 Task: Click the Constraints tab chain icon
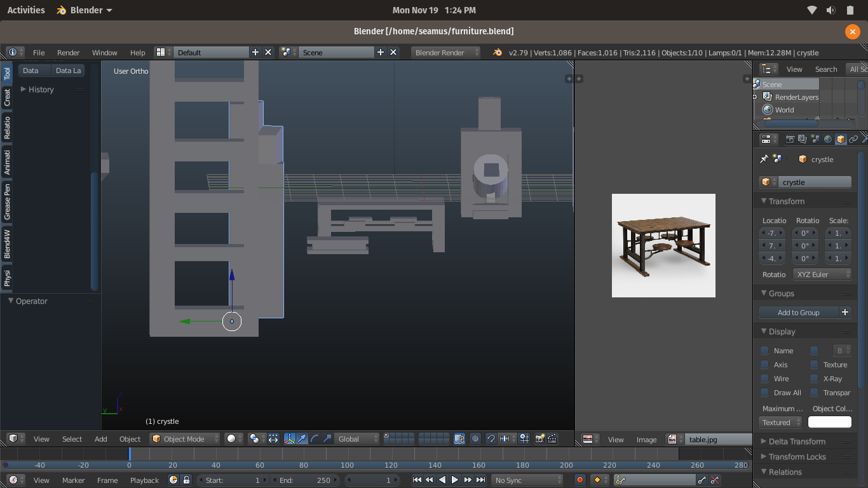tap(853, 139)
